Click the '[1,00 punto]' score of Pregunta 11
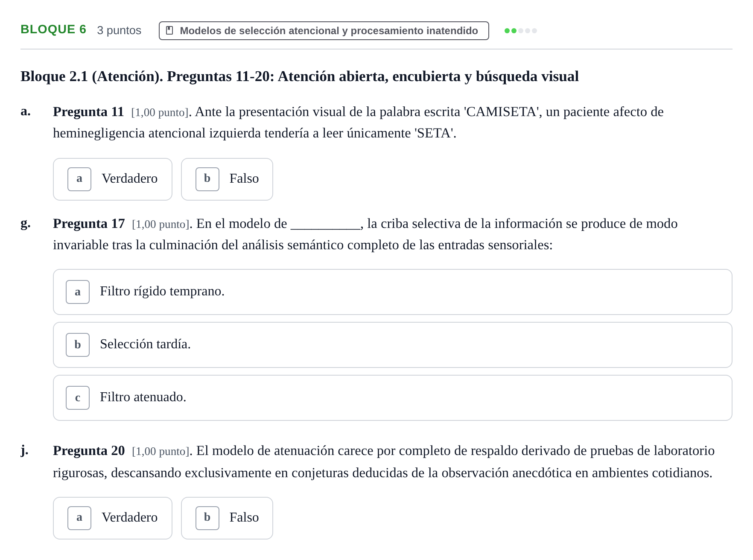 tap(160, 113)
